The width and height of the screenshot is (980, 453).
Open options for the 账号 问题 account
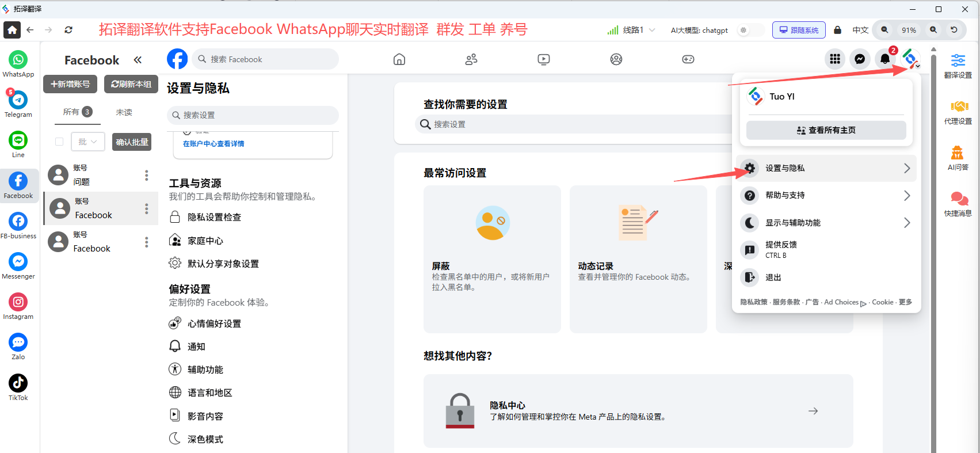click(x=146, y=175)
